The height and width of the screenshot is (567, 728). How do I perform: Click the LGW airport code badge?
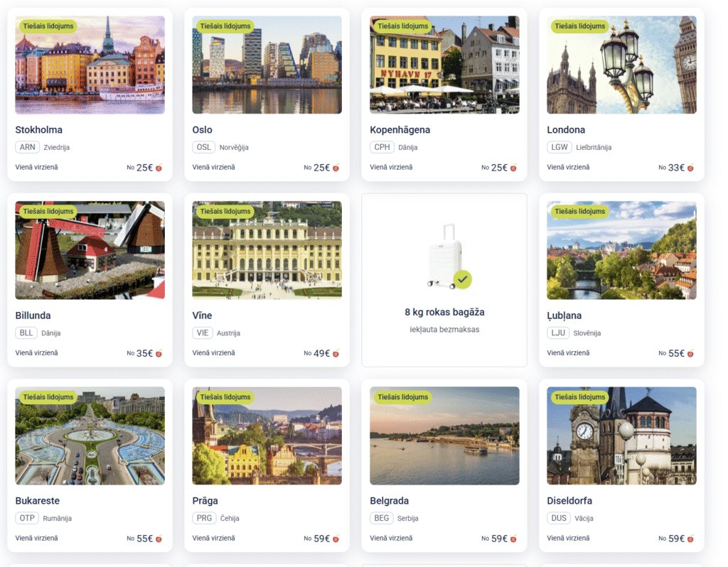click(559, 147)
